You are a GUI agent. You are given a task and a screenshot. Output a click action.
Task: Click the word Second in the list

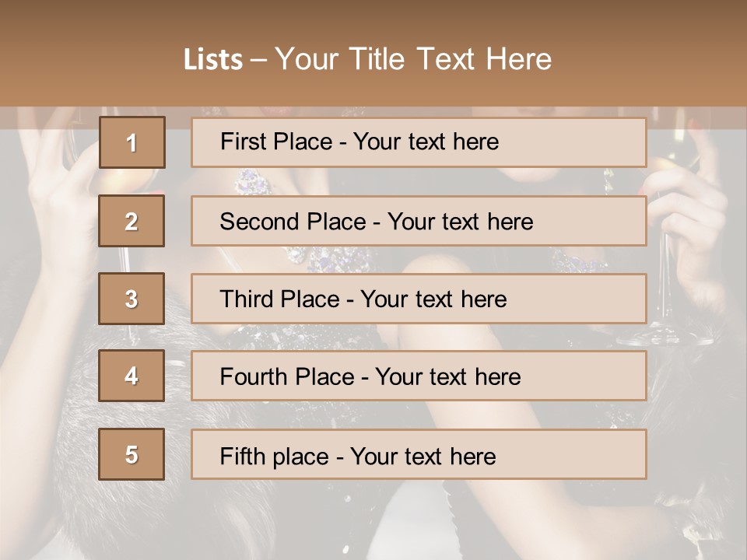(x=260, y=222)
